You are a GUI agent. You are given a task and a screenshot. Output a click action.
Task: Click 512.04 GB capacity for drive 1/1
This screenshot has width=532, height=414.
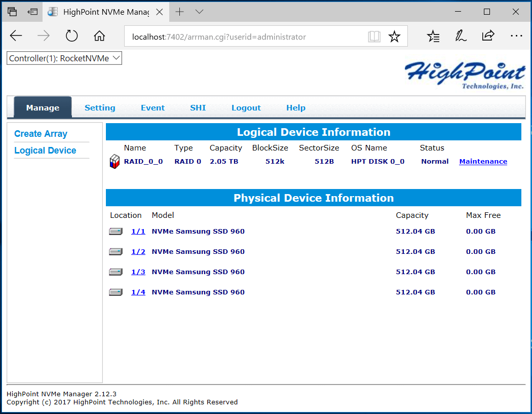[x=415, y=232]
